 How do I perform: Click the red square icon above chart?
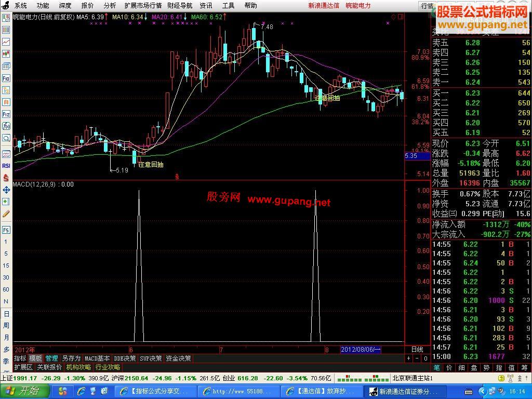click(x=401, y=17)
